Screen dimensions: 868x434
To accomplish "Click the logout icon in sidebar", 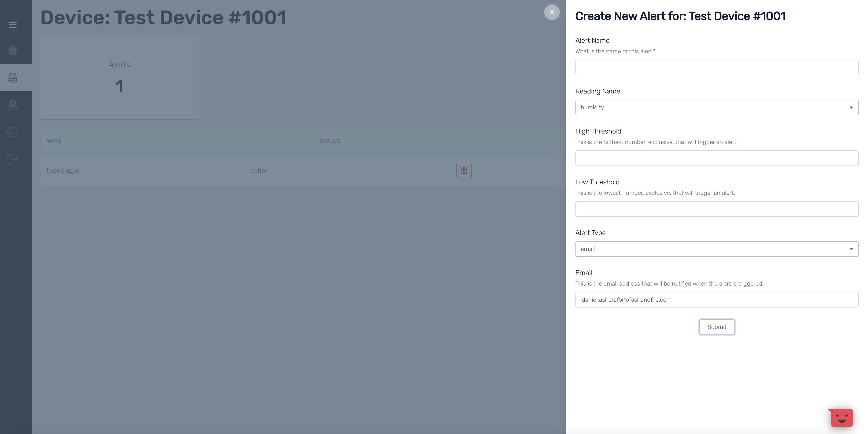I will [x=12, y=160].
